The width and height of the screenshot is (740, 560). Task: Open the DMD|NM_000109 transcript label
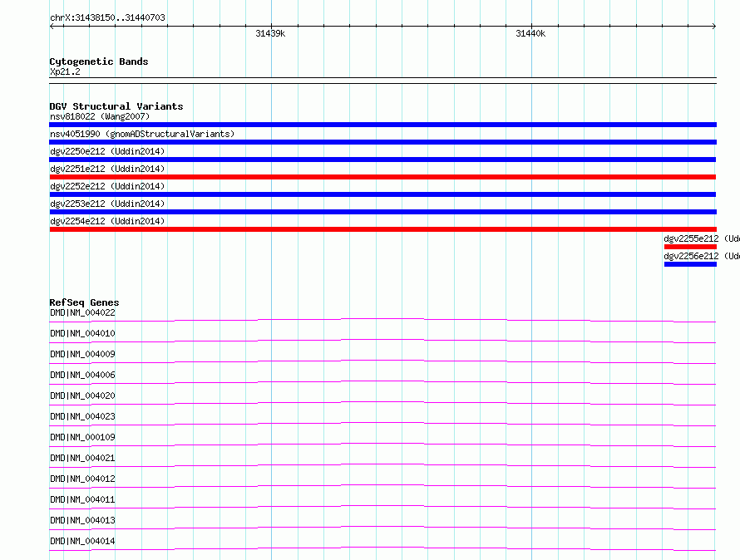(x=82, y=437)
